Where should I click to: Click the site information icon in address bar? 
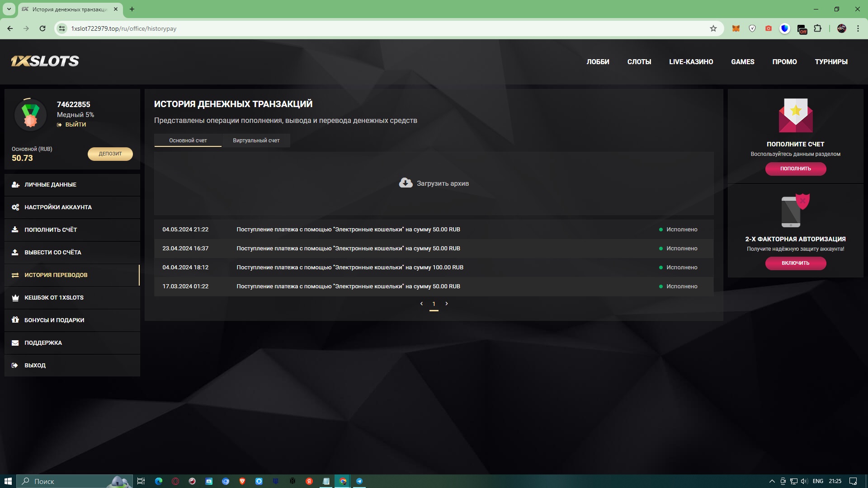(62, 28)
